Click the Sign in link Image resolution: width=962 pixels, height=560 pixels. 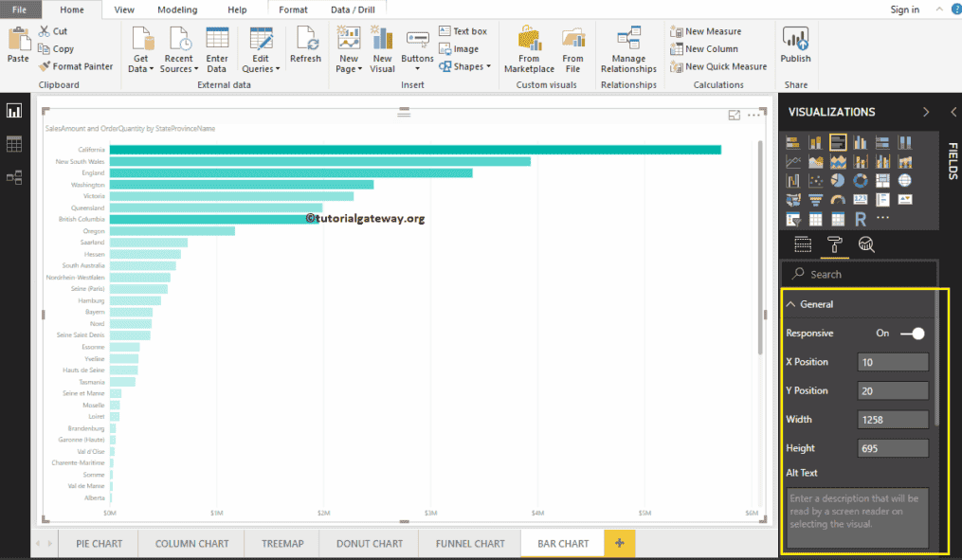pos(904,9)
